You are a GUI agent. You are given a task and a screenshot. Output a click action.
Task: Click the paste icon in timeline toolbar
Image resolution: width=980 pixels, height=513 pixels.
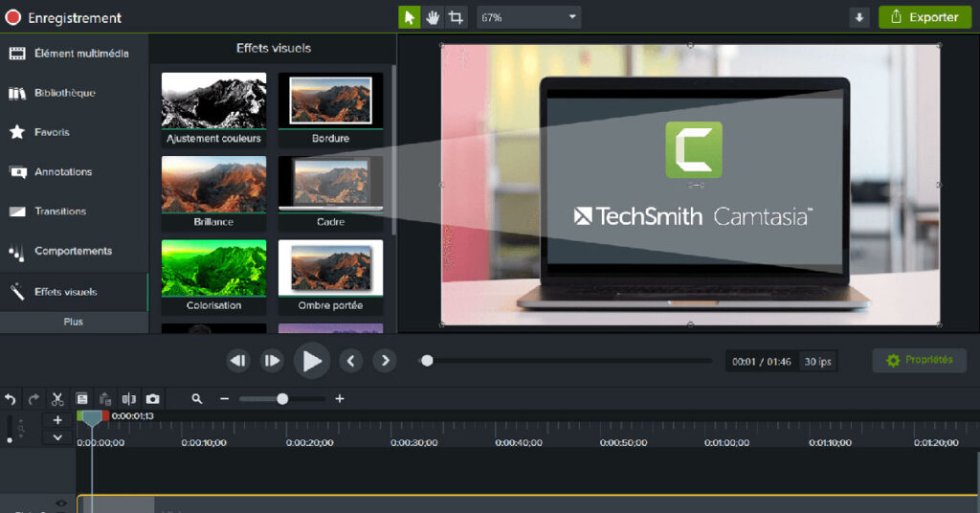(x=105, y=399)
